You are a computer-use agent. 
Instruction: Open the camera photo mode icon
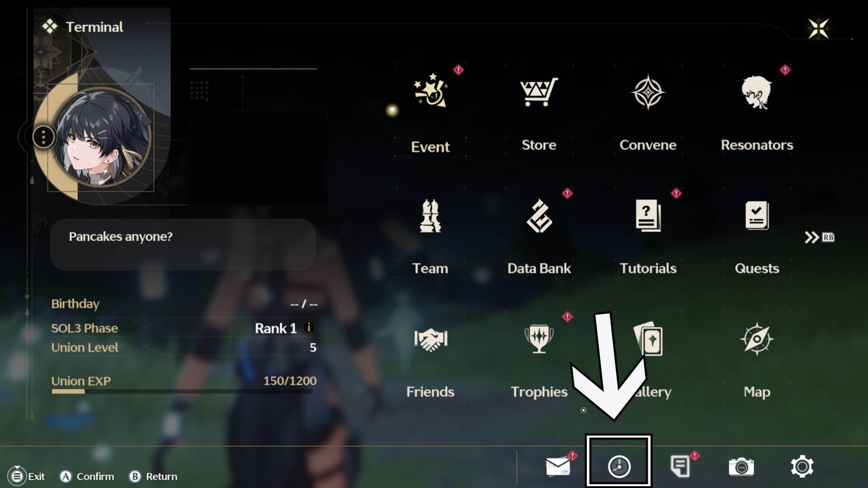pyautogui.click(x=741, y=467)
